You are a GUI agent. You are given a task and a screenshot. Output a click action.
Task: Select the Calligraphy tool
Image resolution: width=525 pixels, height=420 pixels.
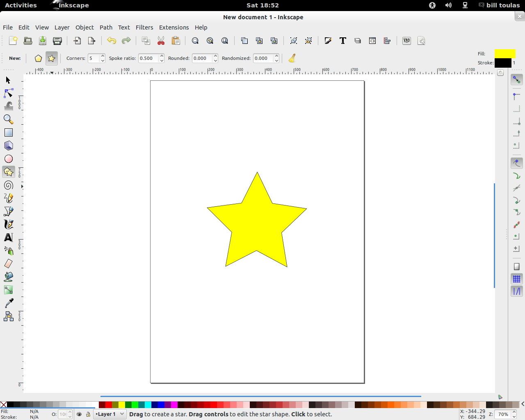8,224
